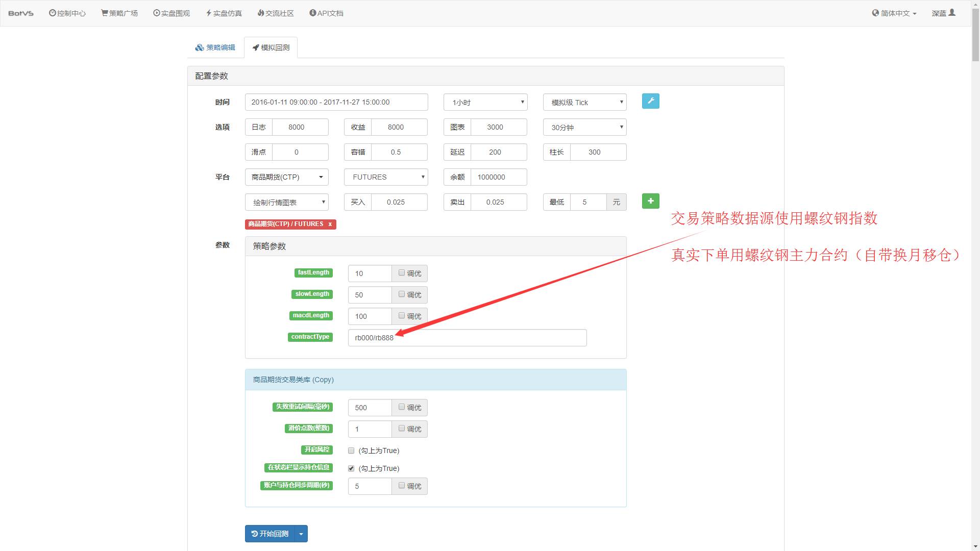Open API文档 info link
The width and height of the screenshot is (980, 551).
click(x=326, y=13)
